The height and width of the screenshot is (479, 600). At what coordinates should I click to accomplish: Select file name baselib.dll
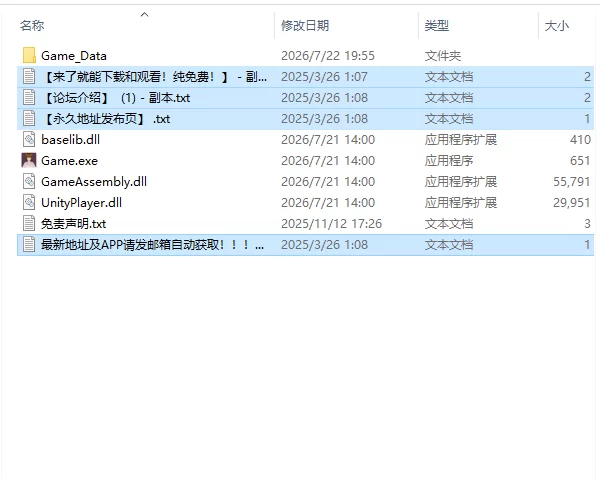(70, 140)
